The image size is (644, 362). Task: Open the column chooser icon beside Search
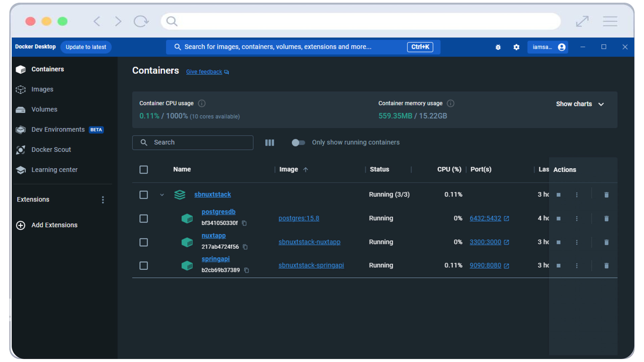click(270, 143)
